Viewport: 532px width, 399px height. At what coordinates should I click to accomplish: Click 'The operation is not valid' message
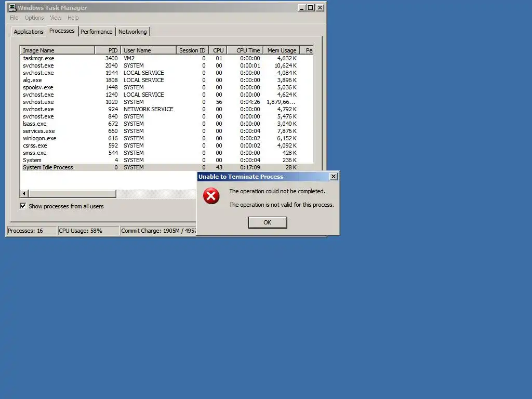click(282, 205)
